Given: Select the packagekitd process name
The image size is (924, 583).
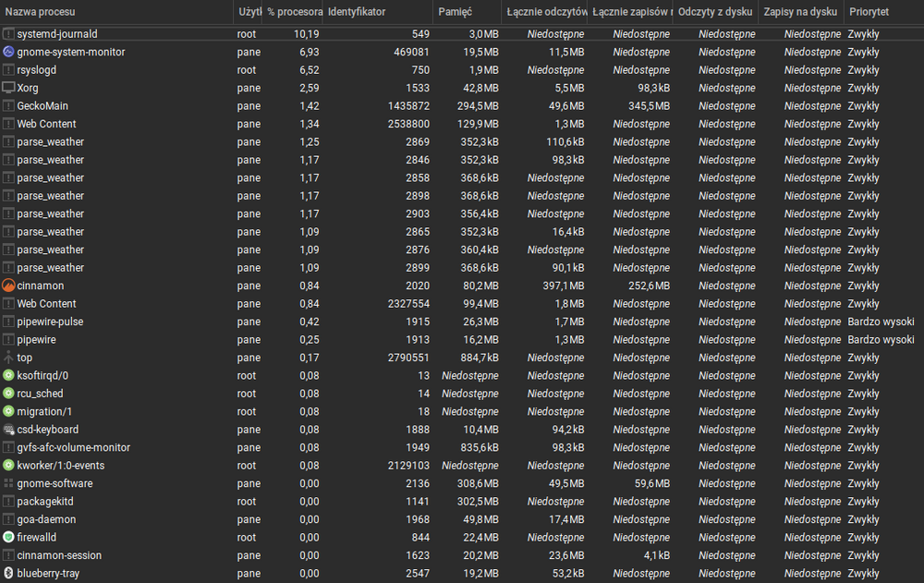Looking at the screenshot, I should [x=45, y=501].
